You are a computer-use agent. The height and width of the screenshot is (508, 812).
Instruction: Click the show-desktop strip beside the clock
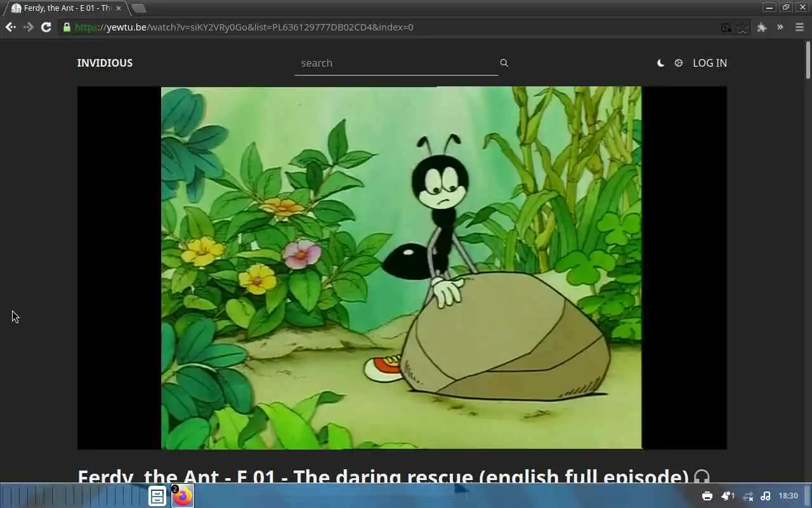tap(807, 496)
